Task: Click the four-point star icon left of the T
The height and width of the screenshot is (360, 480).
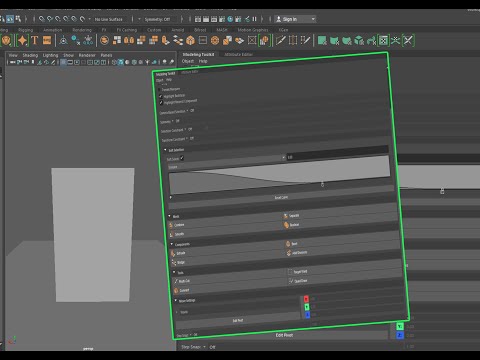Action: [23, 41]
